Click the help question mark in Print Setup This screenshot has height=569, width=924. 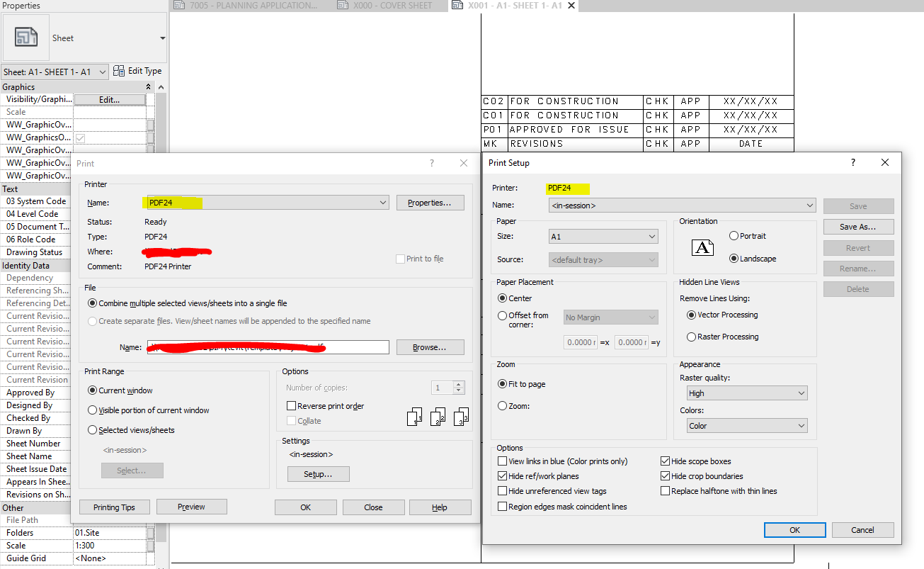[852, 162]
